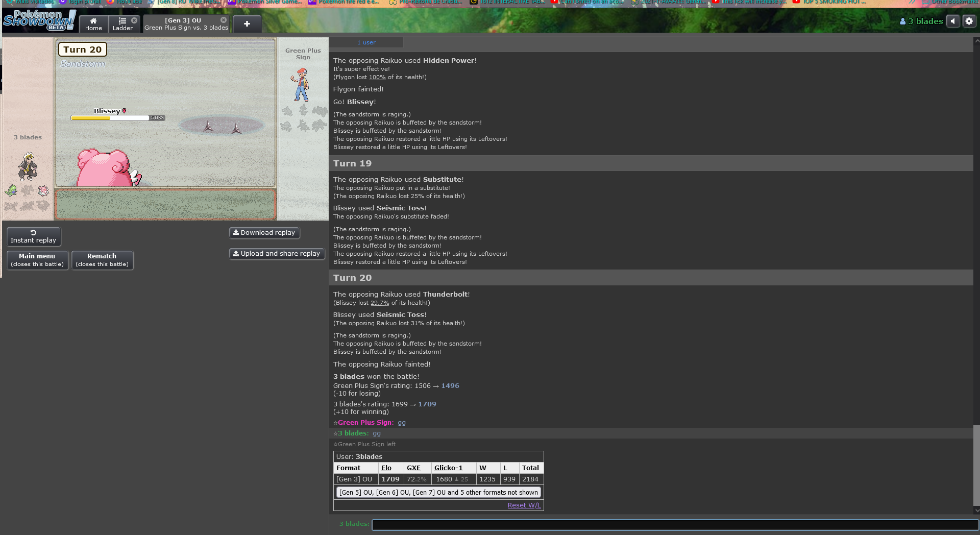The width and height of the screenshot is (980, 535).
Task: Show the '1 user' user list
Action: coord(366,42)
